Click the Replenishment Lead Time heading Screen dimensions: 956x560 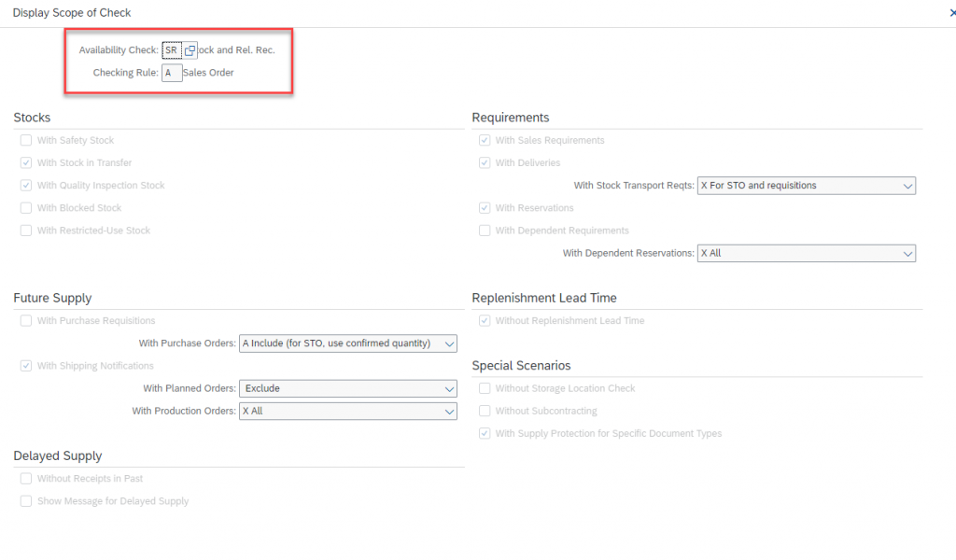(544, 298)
